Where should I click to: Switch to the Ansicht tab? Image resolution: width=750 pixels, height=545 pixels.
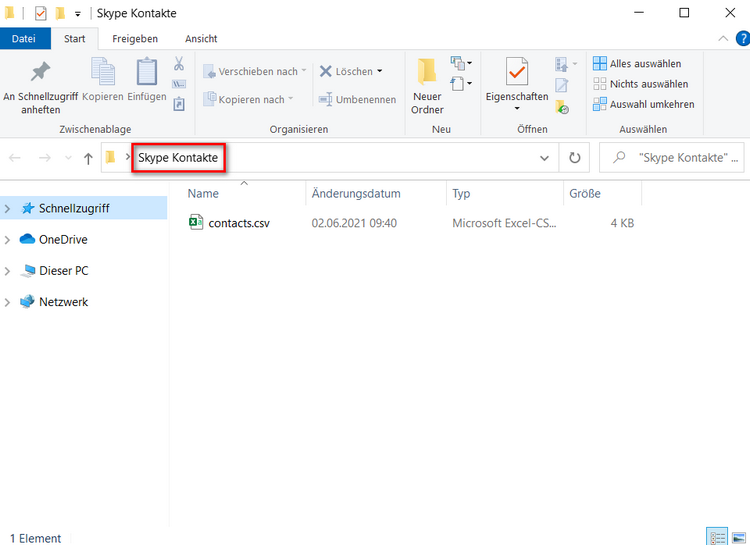coord(201,39)
